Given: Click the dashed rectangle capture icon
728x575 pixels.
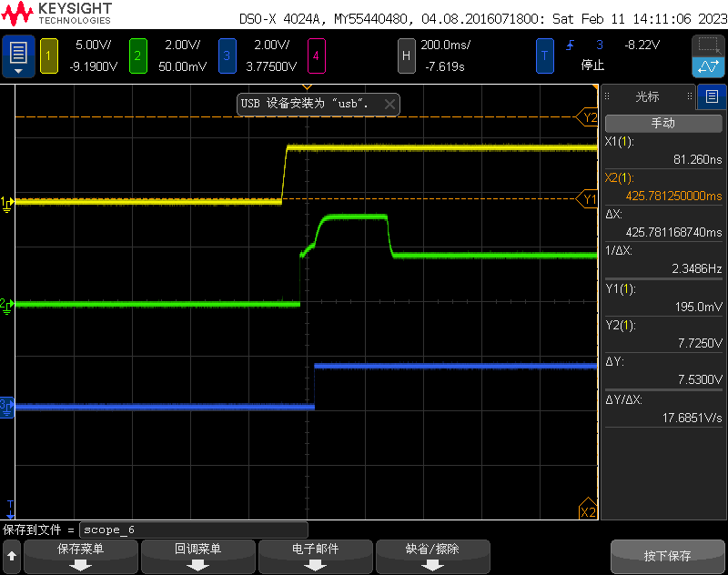Looking at the screenshot, I should tap(708, 45).
